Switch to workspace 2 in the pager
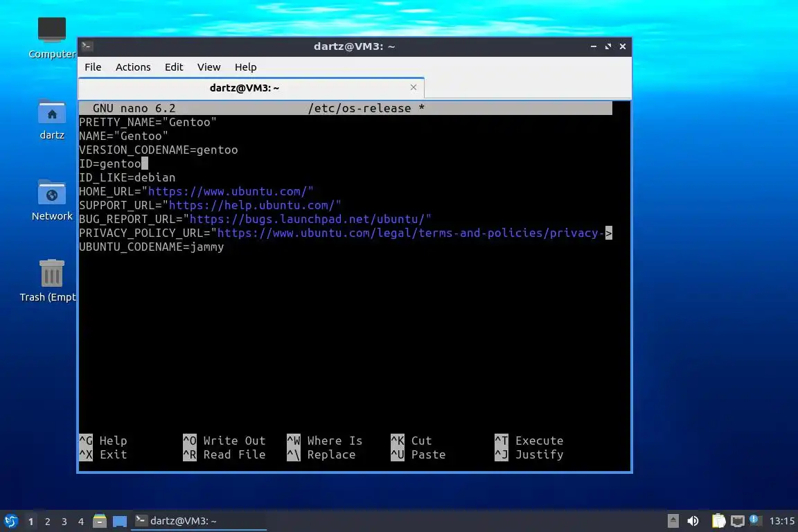The height and width of the screenshot is (532, 798). pyautogui.click(x=47, y=522)
